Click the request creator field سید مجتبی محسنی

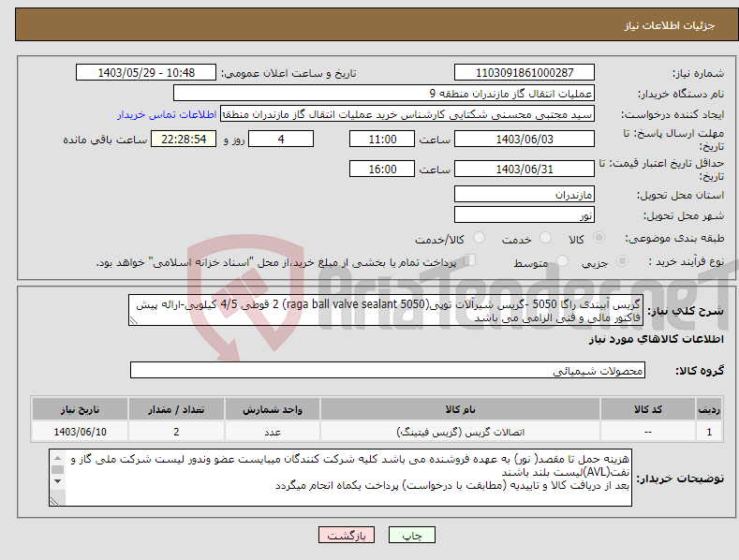pyautogui.click(x=407, y=114)
